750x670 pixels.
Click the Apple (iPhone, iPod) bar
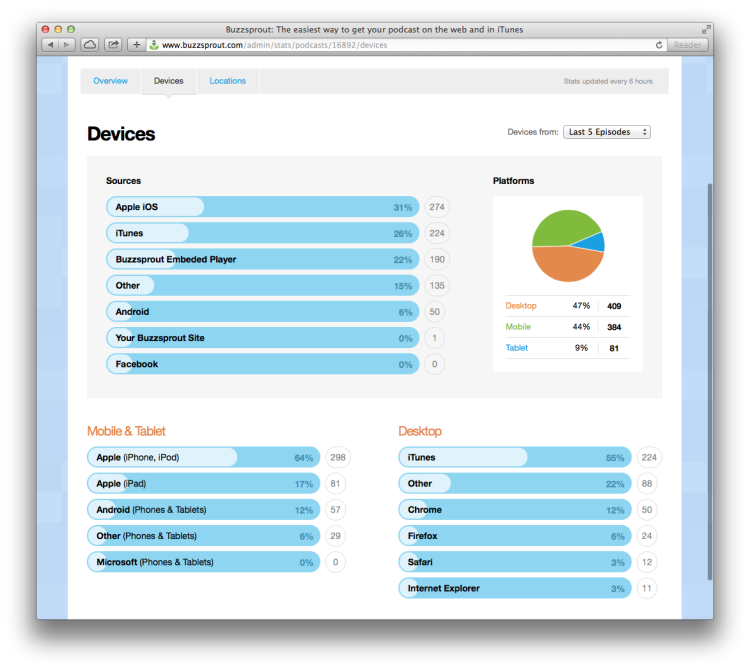[204, 458]
